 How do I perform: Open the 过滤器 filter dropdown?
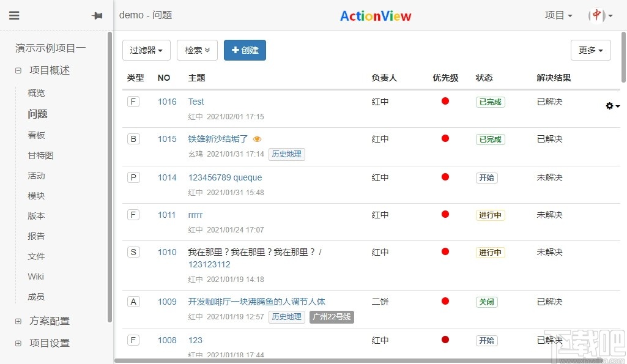coord(146,50)
